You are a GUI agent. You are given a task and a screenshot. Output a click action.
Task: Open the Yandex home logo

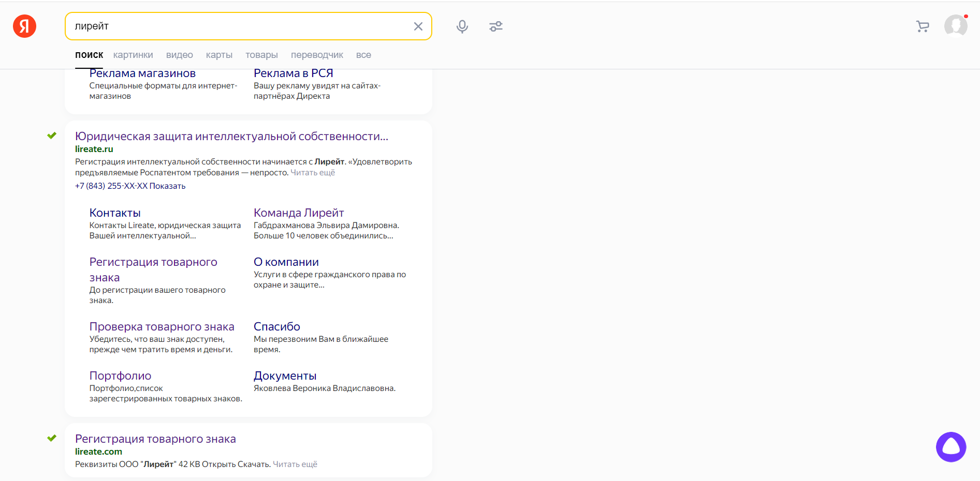click(24, 26)
